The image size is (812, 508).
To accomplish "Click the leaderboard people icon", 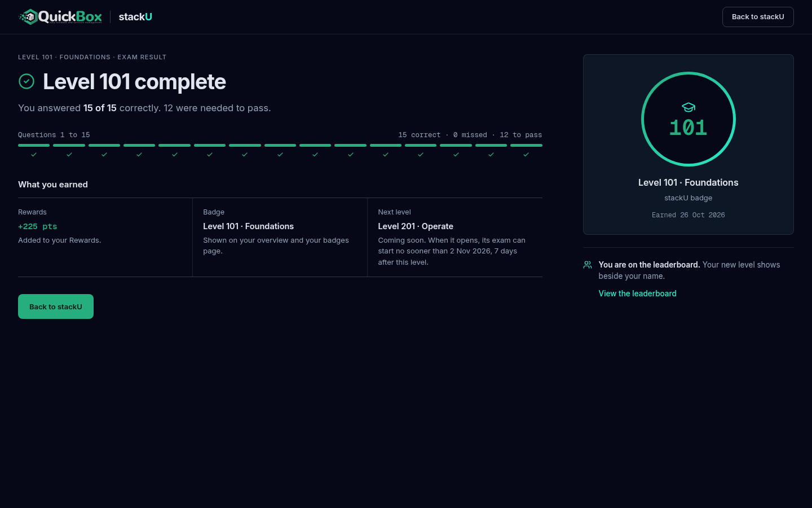I will click(x=588, y=265).
